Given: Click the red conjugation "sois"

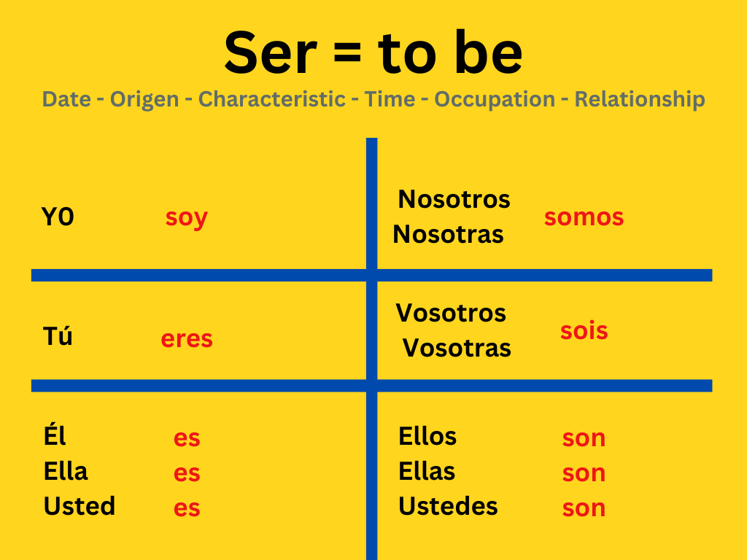Looking at the screenshot, I should tap(584, 331).
